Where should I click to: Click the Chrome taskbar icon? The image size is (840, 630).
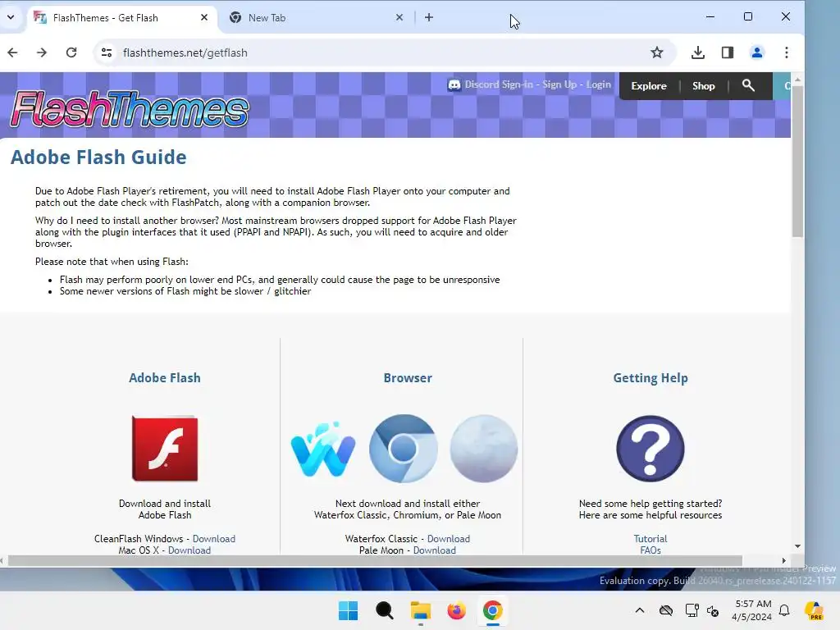pyautogui.click(x=492, y=610)
